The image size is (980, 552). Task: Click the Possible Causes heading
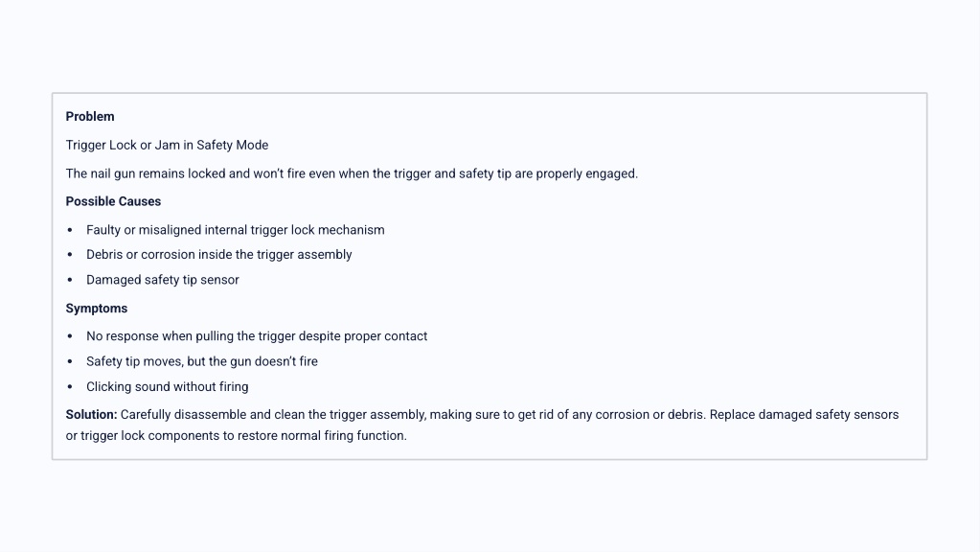[x=113, y=202]
